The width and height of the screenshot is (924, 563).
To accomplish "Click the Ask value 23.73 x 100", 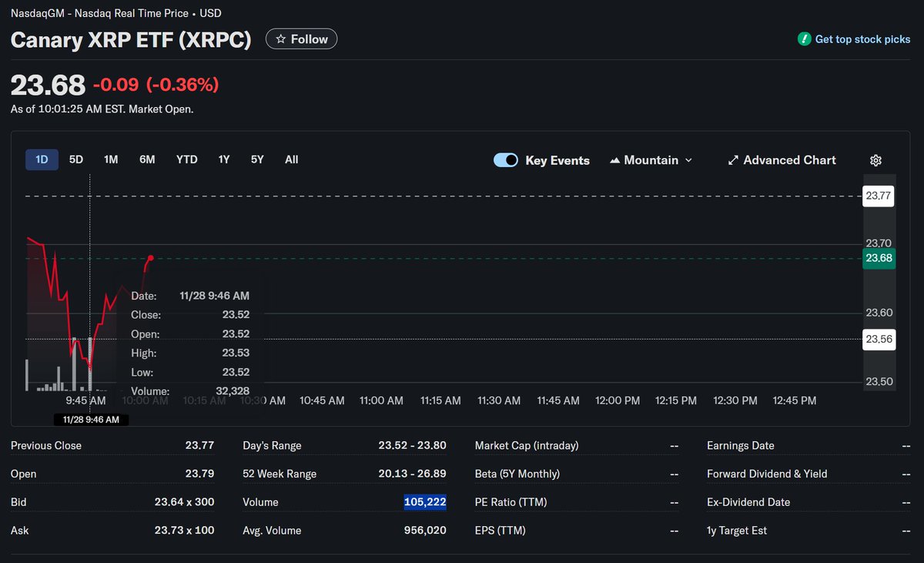I will click(x=184, y=531).
